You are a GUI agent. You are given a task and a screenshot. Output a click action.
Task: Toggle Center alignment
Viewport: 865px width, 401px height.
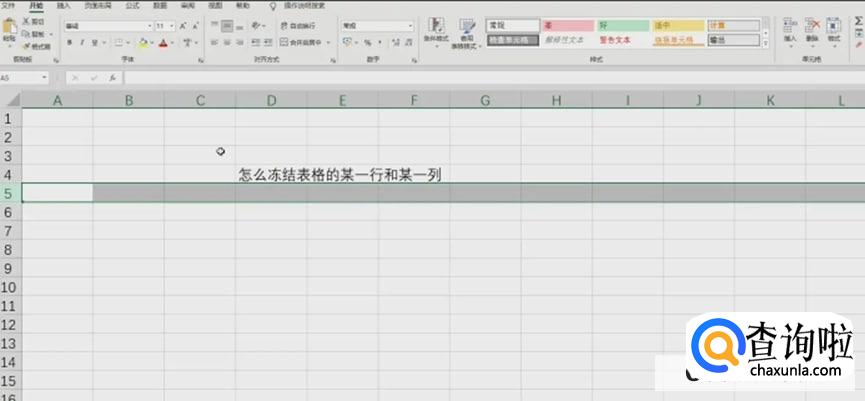(227, 42)
